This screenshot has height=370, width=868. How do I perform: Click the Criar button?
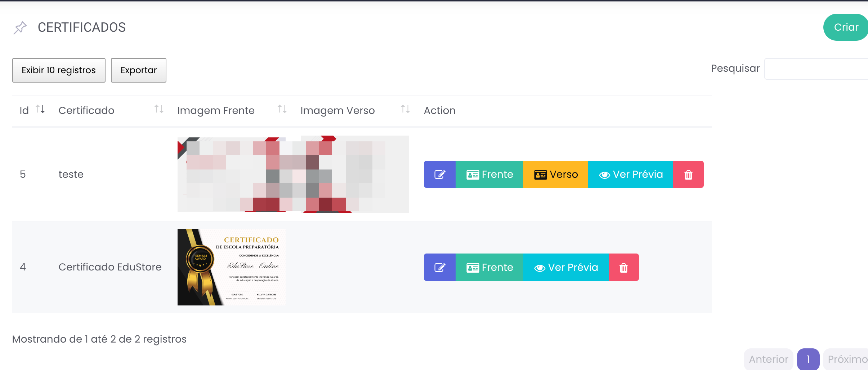click(846, 27)
